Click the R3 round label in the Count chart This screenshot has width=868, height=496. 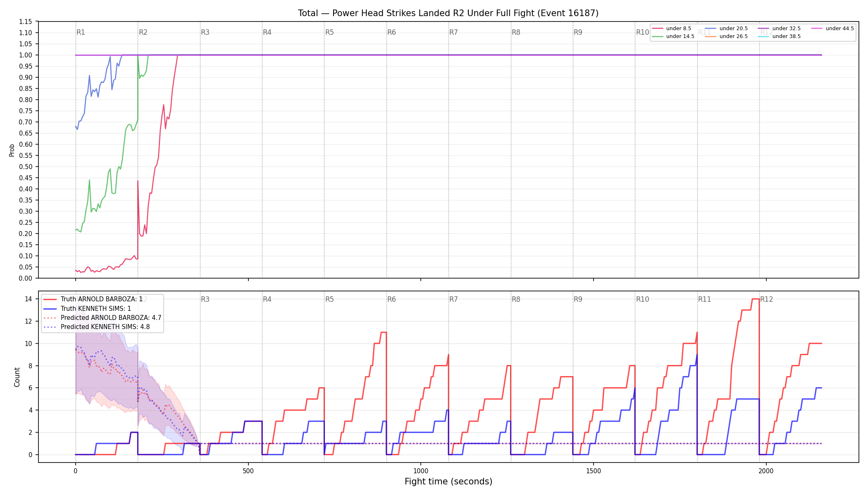pos(205,299)
